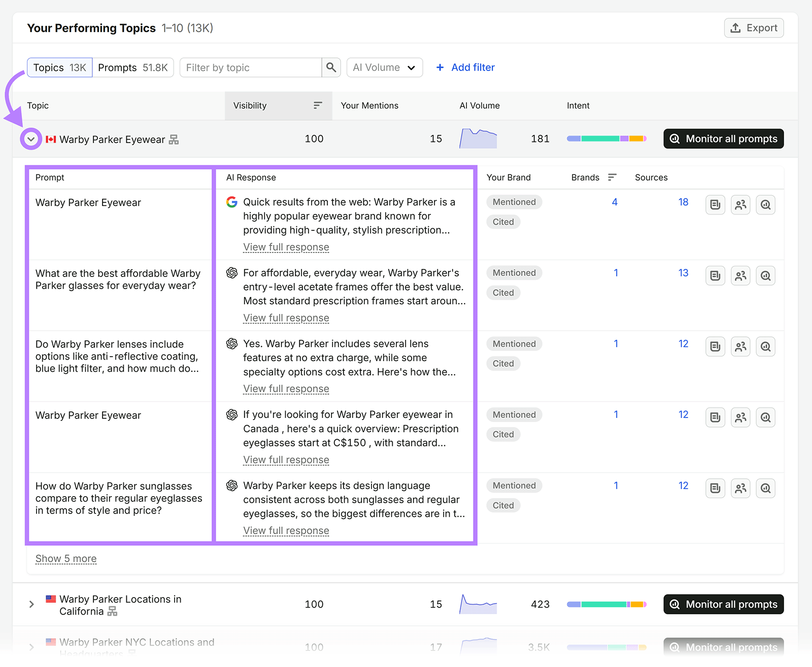Image resolution: width=812 pixels, height=667 pixels.
Task: Focus the Filter by topic input
Action: 251,67
